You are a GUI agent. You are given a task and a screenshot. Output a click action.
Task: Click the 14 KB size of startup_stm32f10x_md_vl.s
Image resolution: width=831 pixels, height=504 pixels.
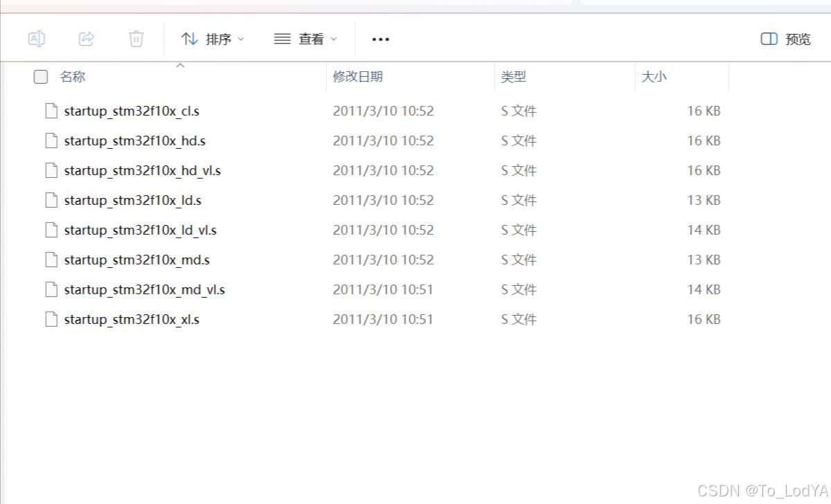pos(704,289)
